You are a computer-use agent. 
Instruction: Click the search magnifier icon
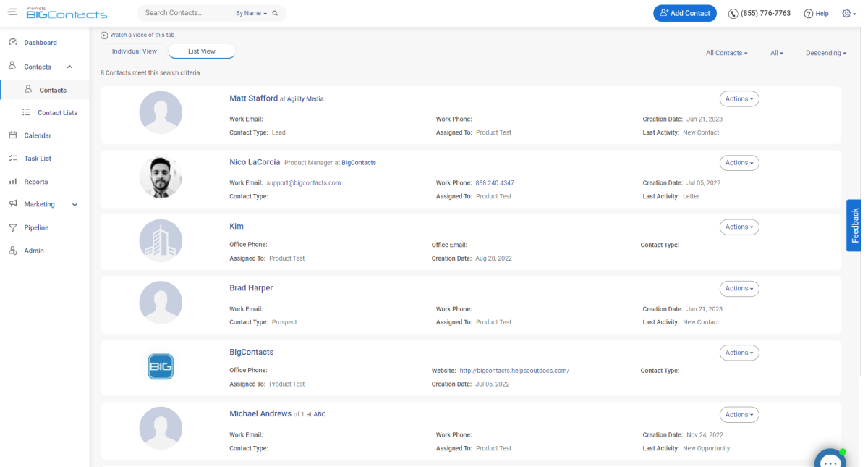pos(275,13)
